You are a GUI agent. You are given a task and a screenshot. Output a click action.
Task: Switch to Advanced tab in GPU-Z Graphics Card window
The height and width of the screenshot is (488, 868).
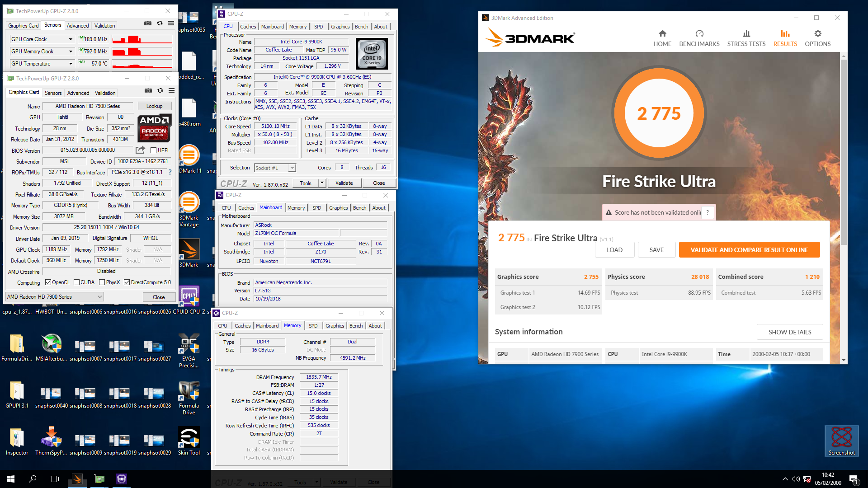click(78, 93)
